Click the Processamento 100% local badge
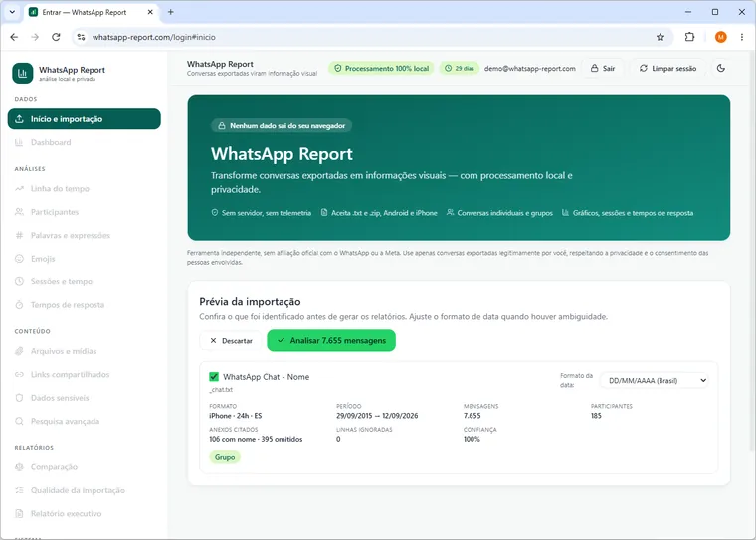Viewport: 756px width, 540px height. point(381,68)
